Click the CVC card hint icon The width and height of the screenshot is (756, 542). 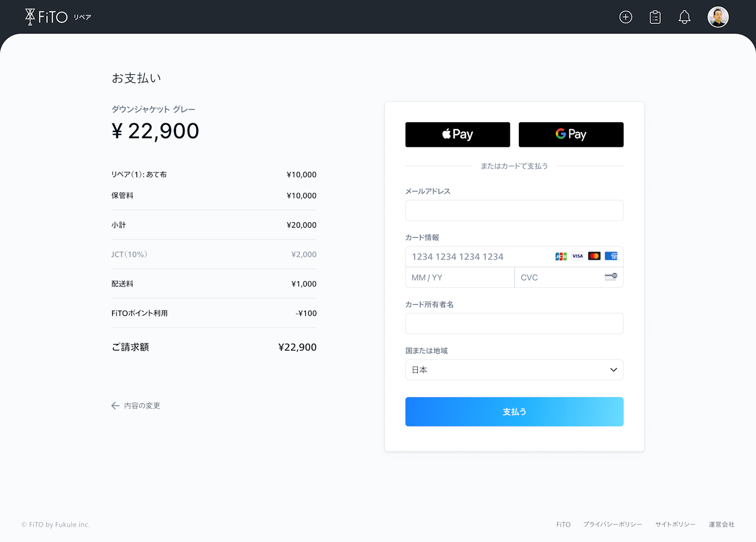pyautogui.click(x=611, y=277)
